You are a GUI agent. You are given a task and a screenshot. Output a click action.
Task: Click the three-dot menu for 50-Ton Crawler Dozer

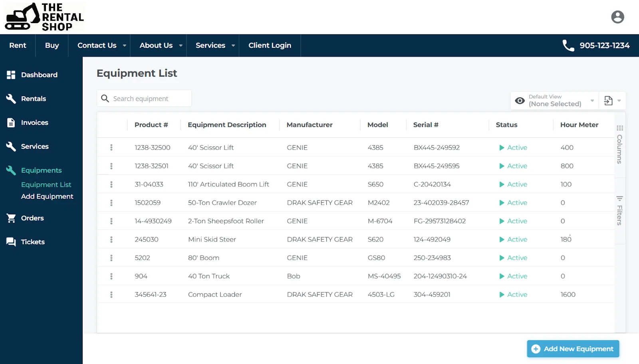111,203
